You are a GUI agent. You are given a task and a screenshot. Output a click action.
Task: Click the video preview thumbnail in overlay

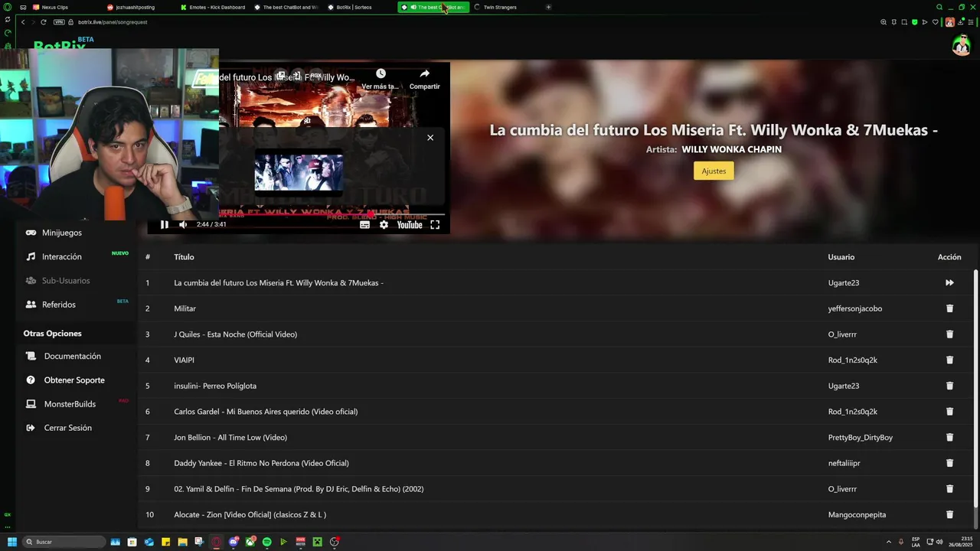(299, 171)
